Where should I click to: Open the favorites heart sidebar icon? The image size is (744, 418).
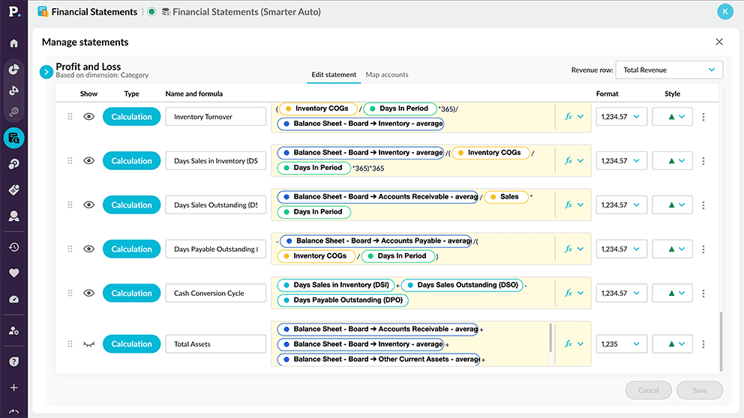14,273
